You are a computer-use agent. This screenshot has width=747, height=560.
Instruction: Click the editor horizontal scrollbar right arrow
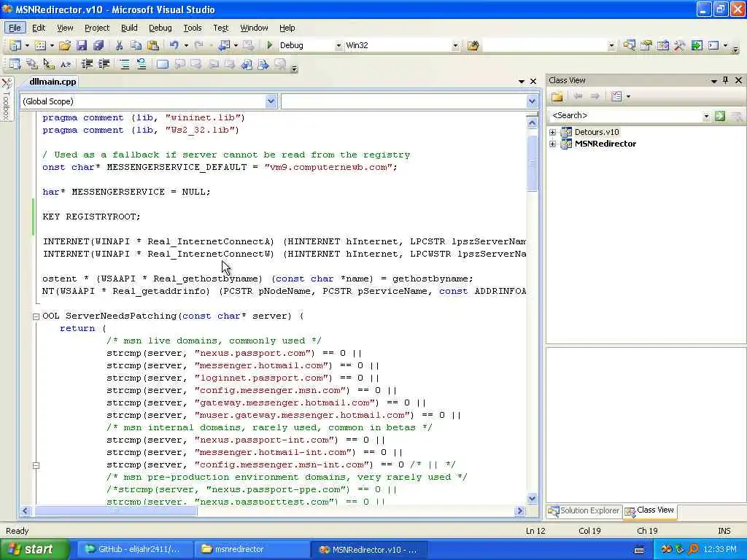(519, 511)
